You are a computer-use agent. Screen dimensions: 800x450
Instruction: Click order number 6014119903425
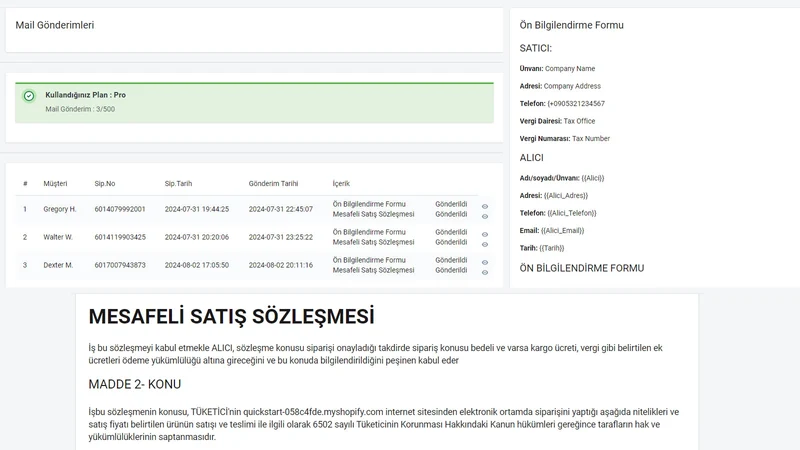click(x=120, y=237)
